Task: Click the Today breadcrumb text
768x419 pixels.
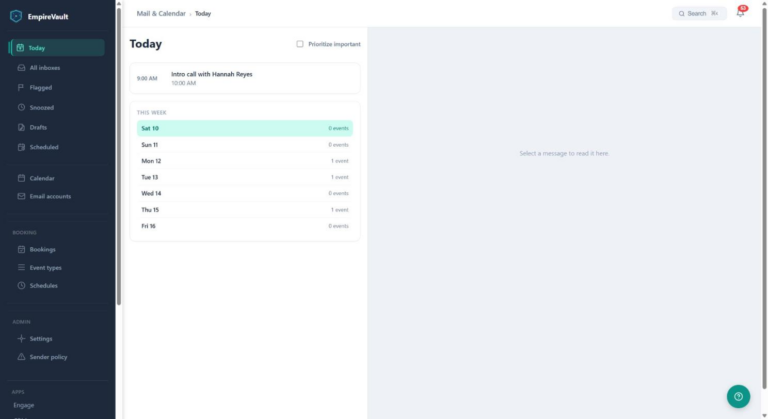Action: tap(203, 14)
